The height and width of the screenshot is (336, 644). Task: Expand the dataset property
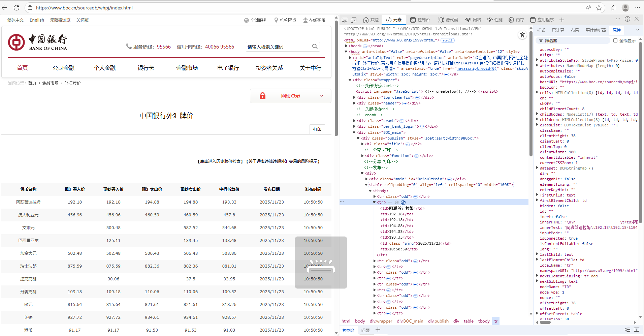537,168
